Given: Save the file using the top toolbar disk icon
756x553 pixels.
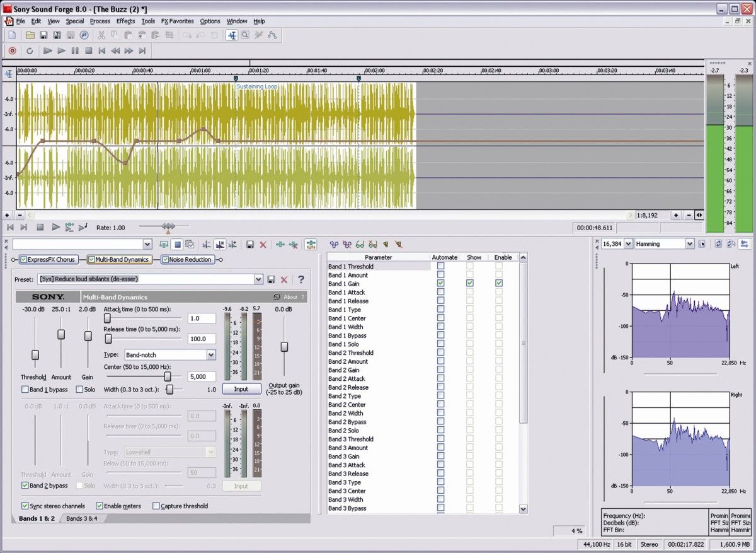Looking at the screenshot, I should click(x=43, y=35).
